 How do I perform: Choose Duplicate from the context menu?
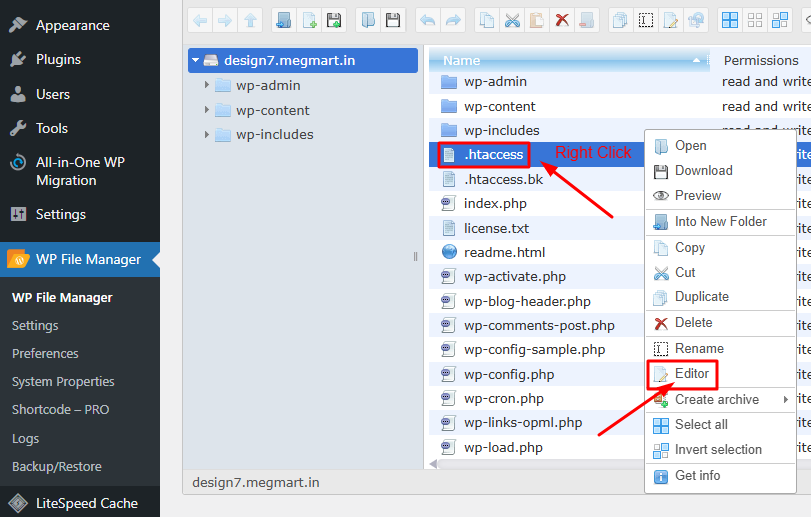pos(701,297)
